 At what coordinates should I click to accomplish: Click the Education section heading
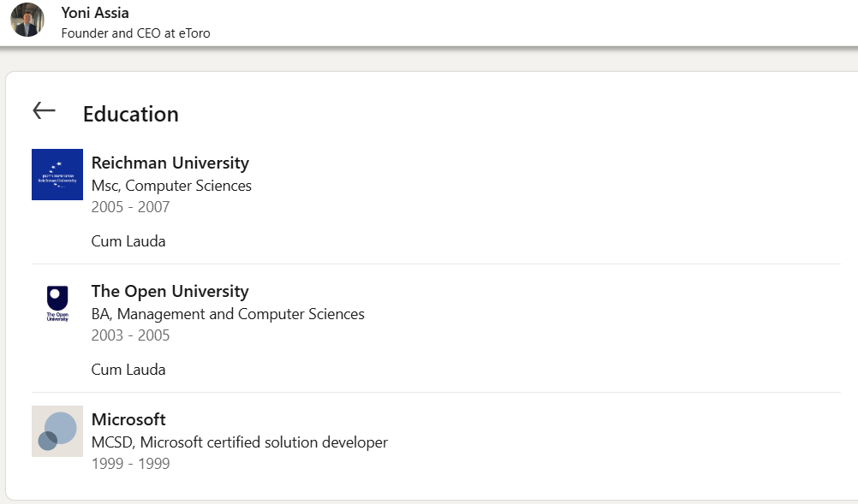click(130, 114)
